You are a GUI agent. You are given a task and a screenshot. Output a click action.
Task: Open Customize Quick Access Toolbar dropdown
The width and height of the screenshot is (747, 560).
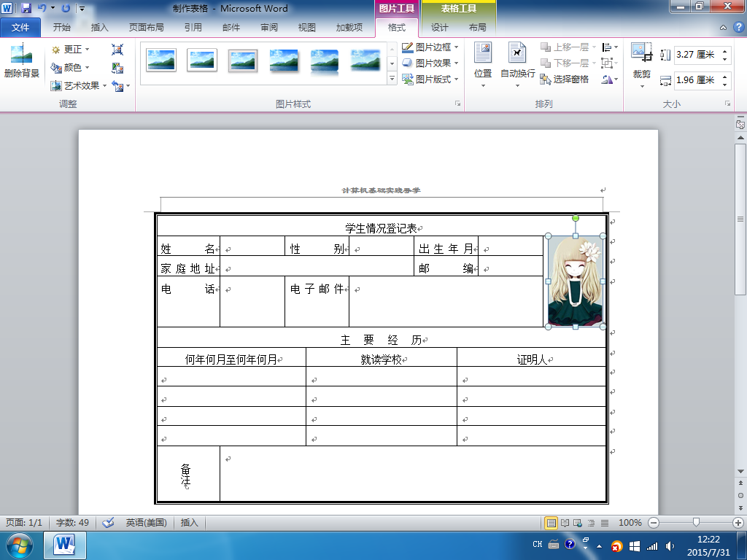point(82,8)
